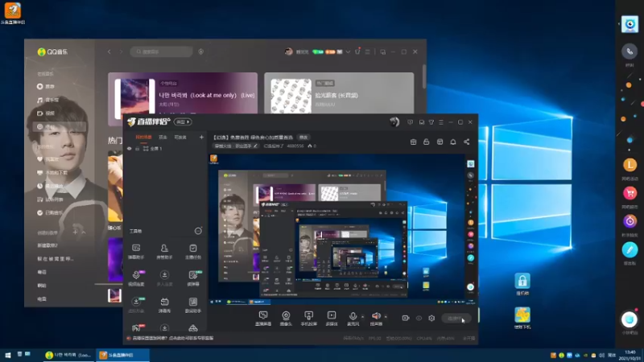Open toolbox more options circle button
The height and width of the screenshot is (362, 644).
(198, 231)
